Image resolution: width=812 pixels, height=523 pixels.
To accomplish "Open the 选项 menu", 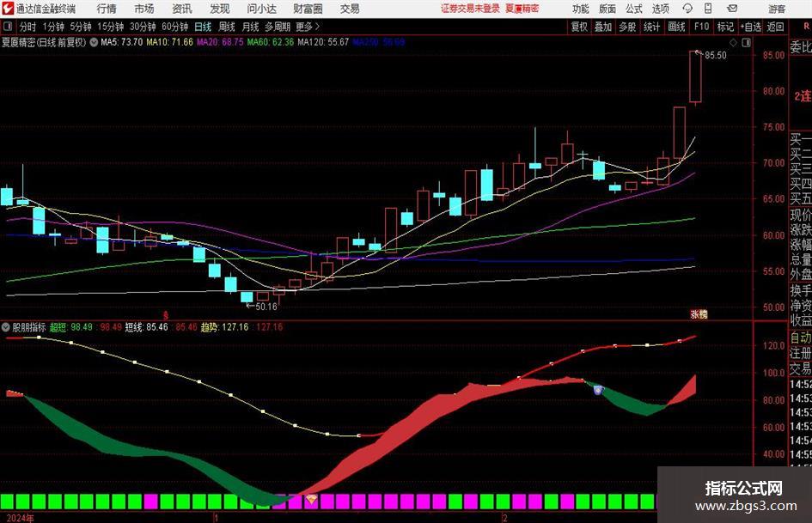I will (660, 9).
